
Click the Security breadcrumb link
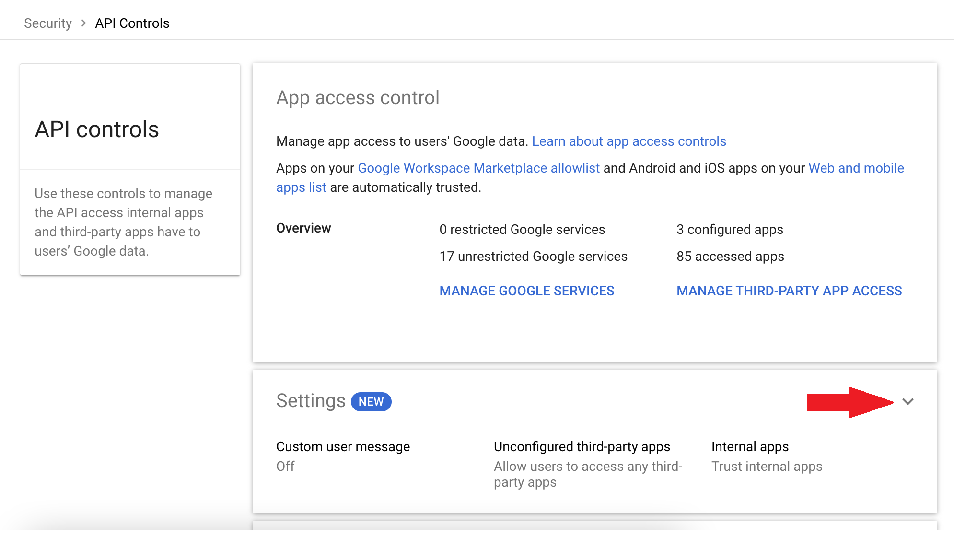tap(47, 23)
